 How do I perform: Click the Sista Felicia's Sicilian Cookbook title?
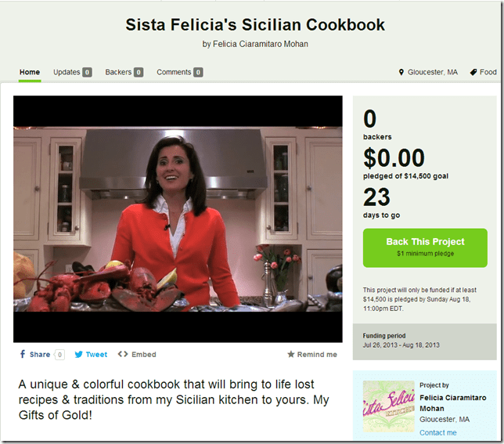255,24
